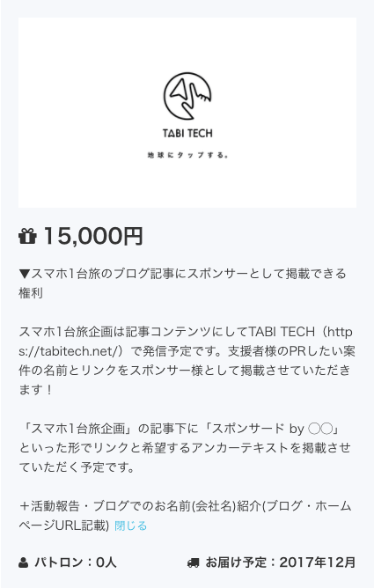Click the ▼ triangle before スマホ1台旅
Screen dimensions: 374x588
click(25, 274)
